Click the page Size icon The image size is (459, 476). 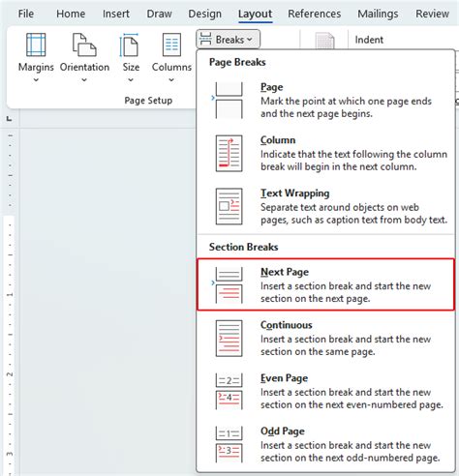coord(129,45)
